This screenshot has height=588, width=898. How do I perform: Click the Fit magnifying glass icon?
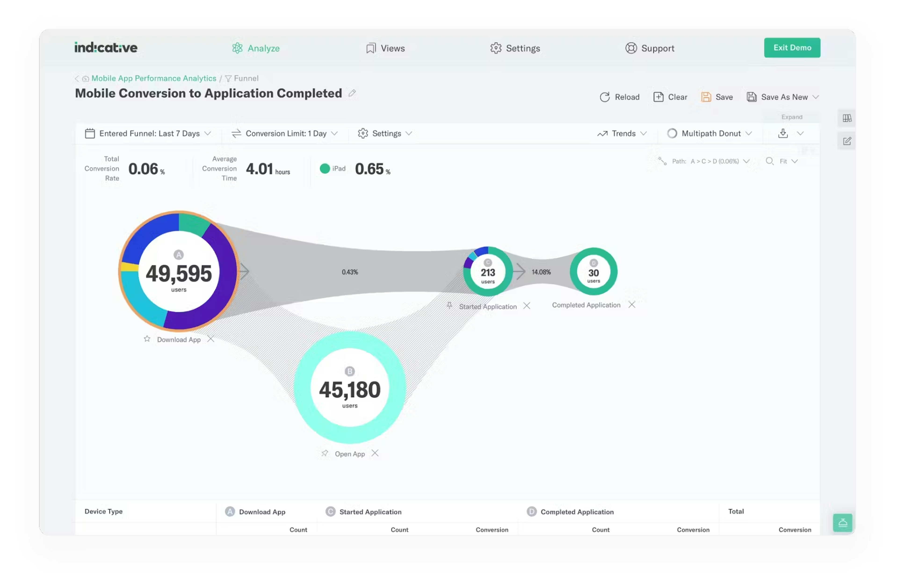770,161
